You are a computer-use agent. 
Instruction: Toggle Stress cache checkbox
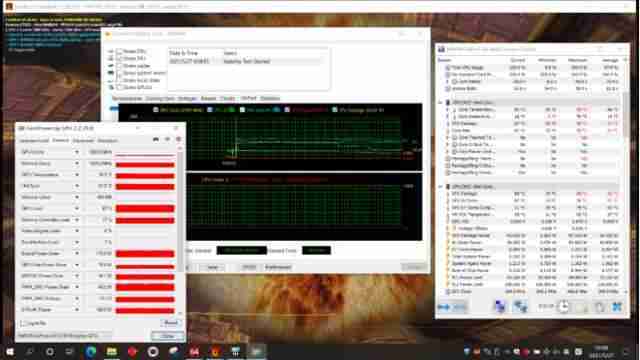[x=120, y=66]
